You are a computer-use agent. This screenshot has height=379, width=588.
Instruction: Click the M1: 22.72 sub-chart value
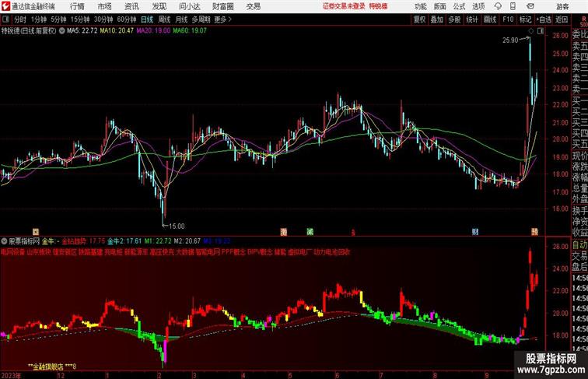pos(158,241)
